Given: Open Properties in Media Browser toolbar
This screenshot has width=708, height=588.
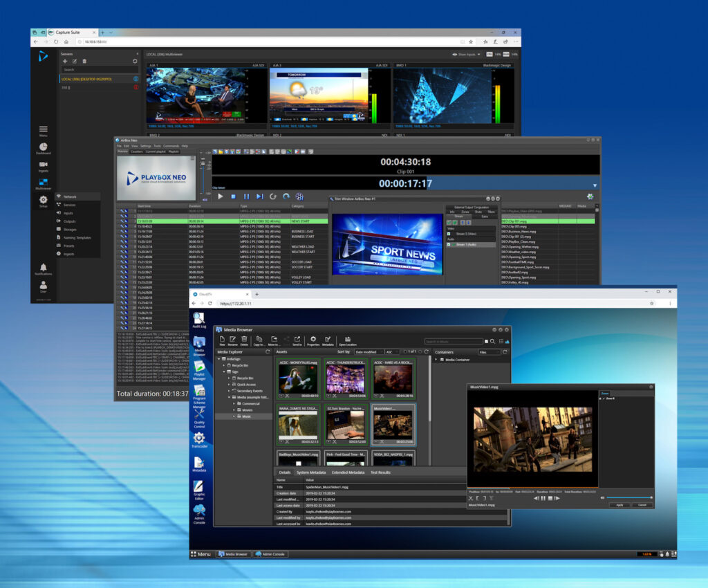Looking at the screenshot, I should (313, 340).
